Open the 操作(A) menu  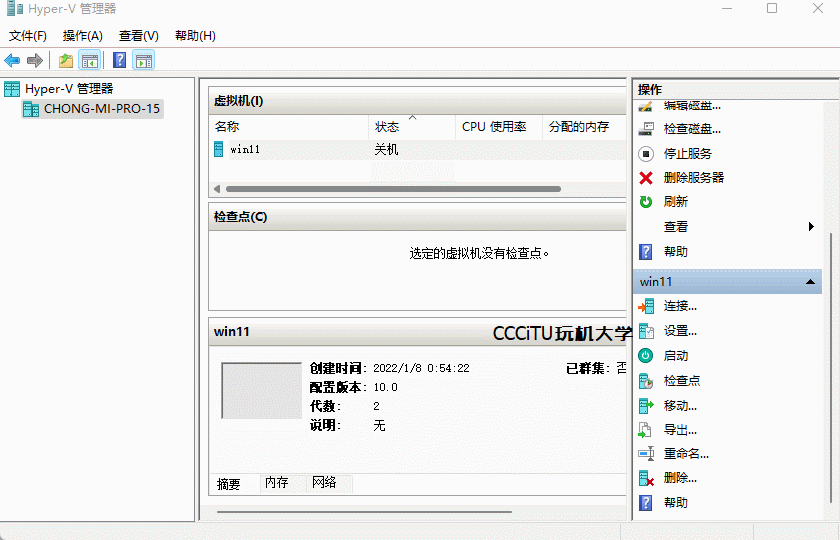click(83, 36)
